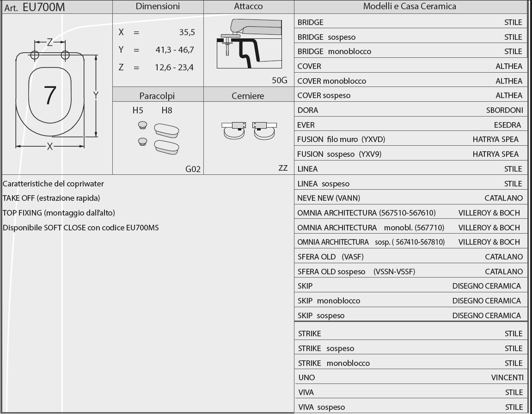The height and width of the screenshot is (414, 532).
Task: Select the lower round H5 bumper icon
Action: [142, 142]
